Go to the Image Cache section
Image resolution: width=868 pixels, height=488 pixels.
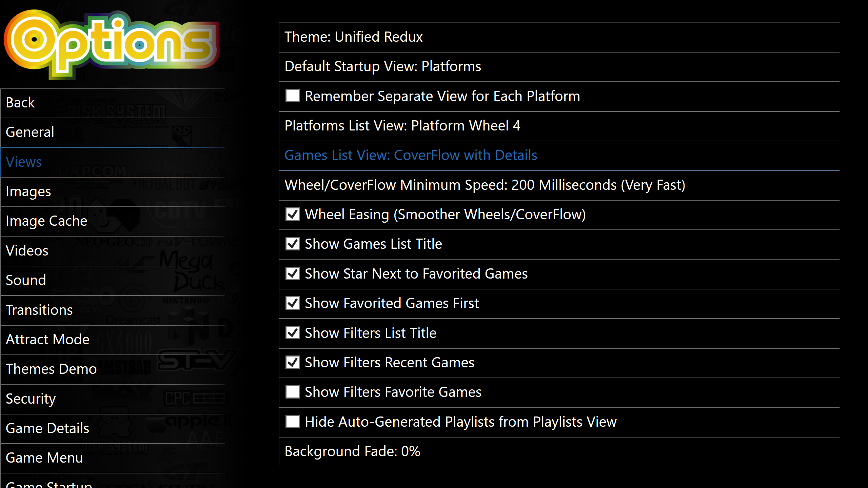(113, 221)
